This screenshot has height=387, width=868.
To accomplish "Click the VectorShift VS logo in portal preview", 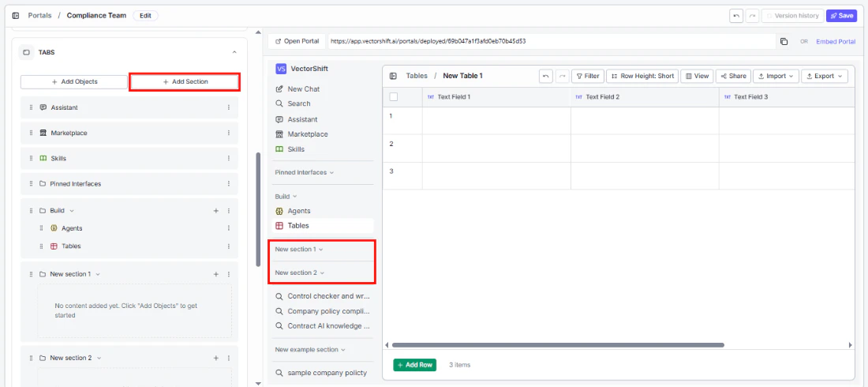I will pos(281,69).
